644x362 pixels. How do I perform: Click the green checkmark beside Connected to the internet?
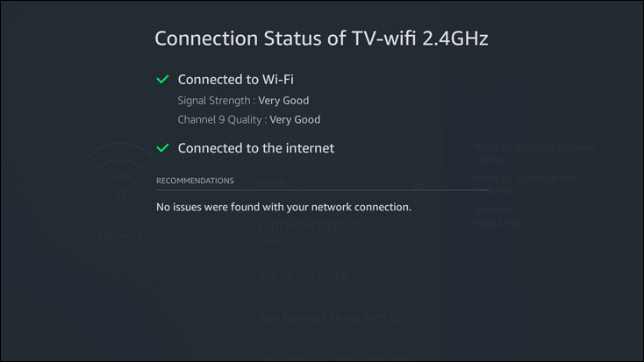coord(162,148)
